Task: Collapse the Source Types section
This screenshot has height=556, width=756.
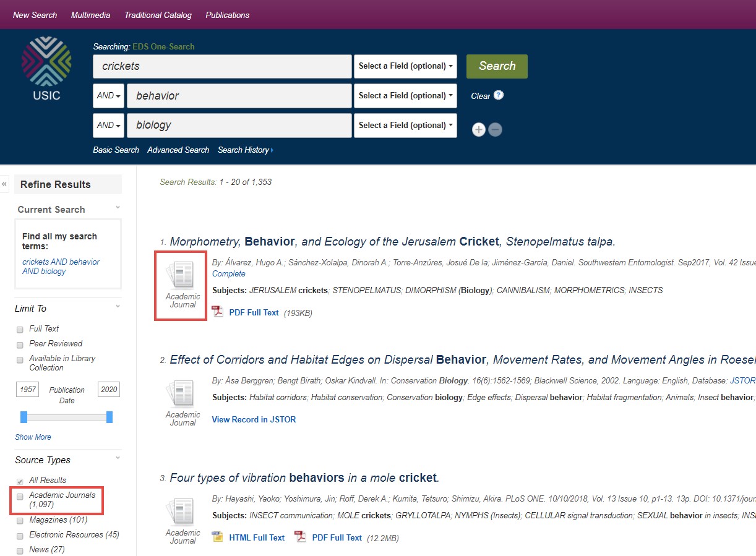Action: (x=118, y=458)
